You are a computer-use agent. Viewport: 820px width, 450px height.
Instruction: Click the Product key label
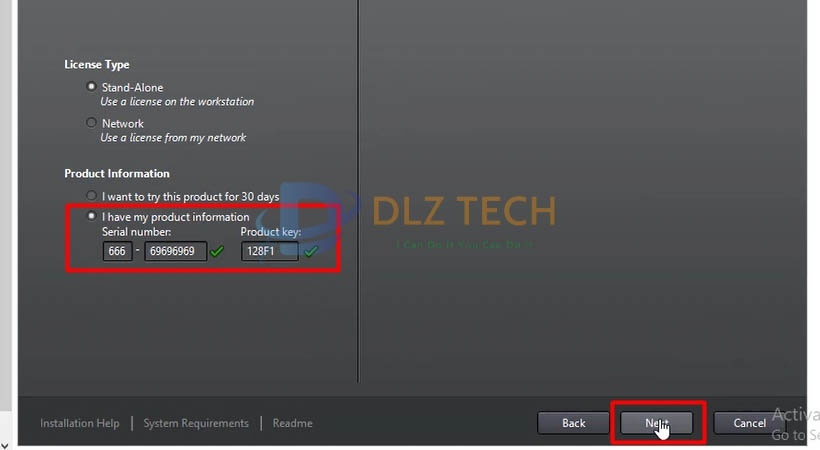click(x=270, y=231)
